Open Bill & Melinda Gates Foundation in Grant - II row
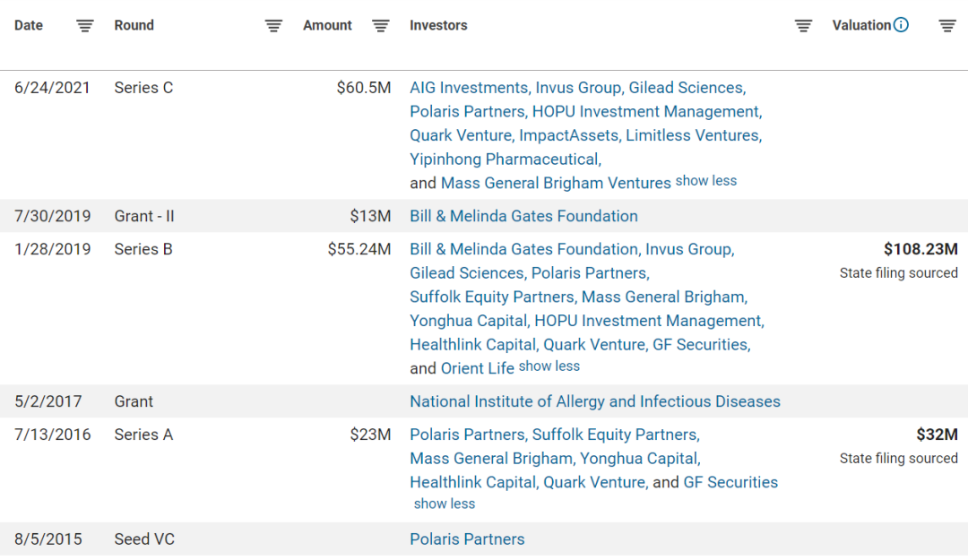The height and width of the screenshot is (560, 968). pyautogui.click(x=523, y=216)
